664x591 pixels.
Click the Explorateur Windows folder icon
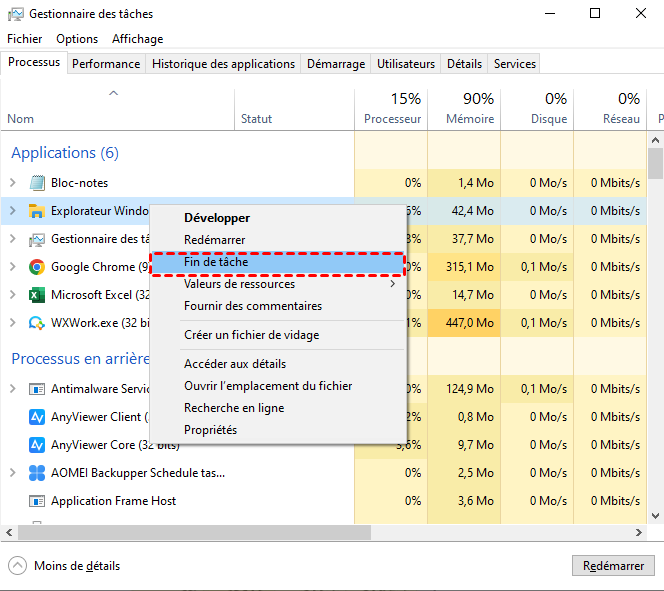point(37,211)
